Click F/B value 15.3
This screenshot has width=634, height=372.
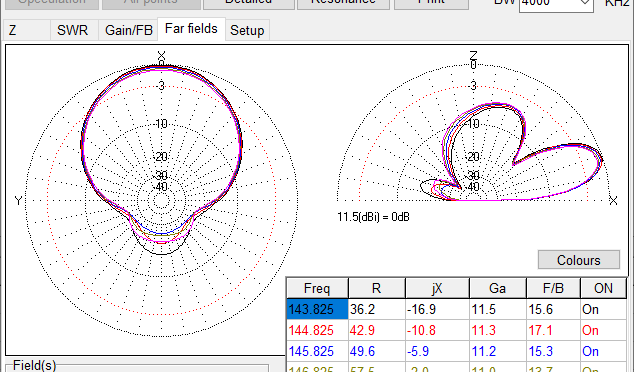(553, 351)
